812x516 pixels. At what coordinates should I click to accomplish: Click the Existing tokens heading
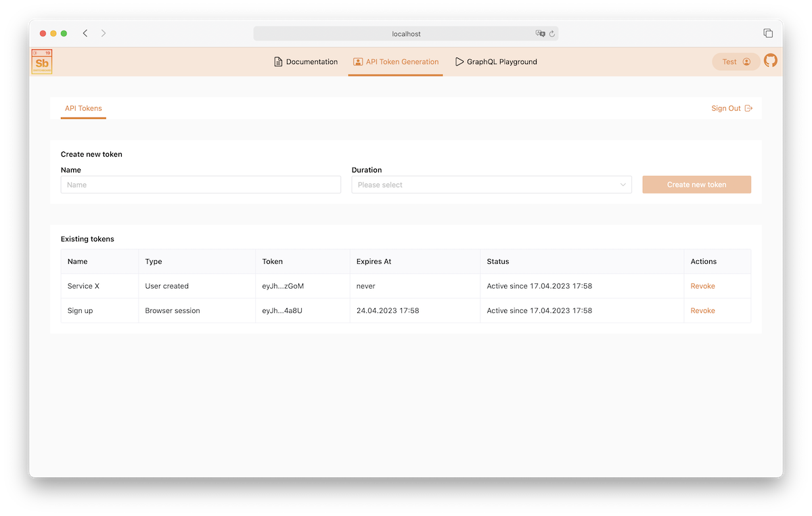pos(87,239)
